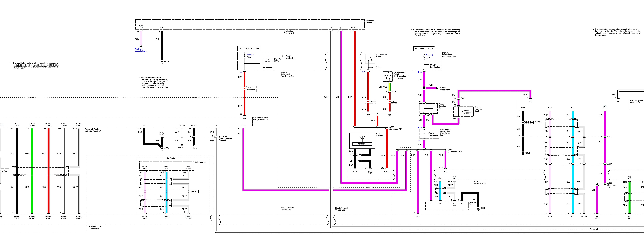Viewport: 644px width, 250px height.
Task: Open the P13 connector reference
Action: pos(420,72)
